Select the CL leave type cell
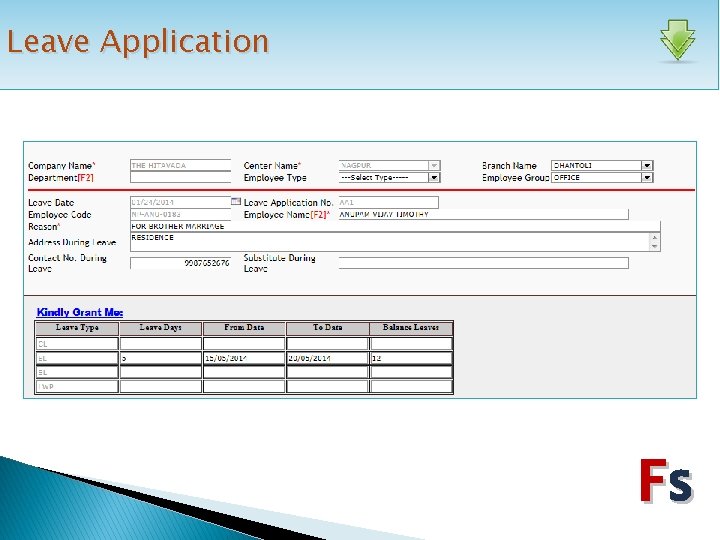This screenshot has width=720, height=540. 77,344
